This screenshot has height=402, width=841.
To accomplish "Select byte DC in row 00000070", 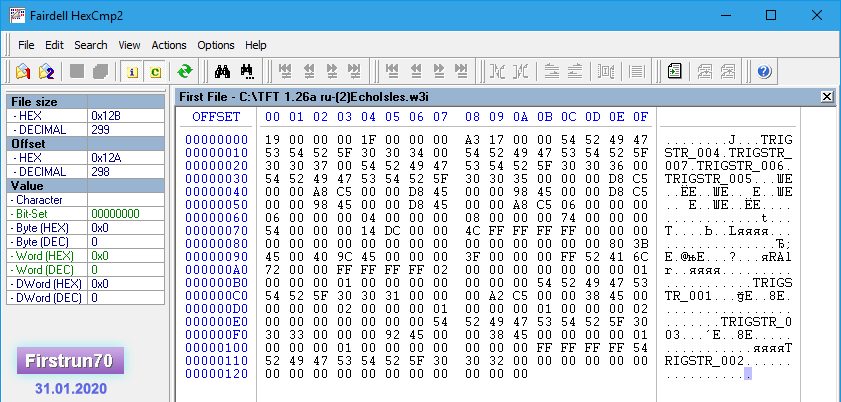I will point(392,231).
